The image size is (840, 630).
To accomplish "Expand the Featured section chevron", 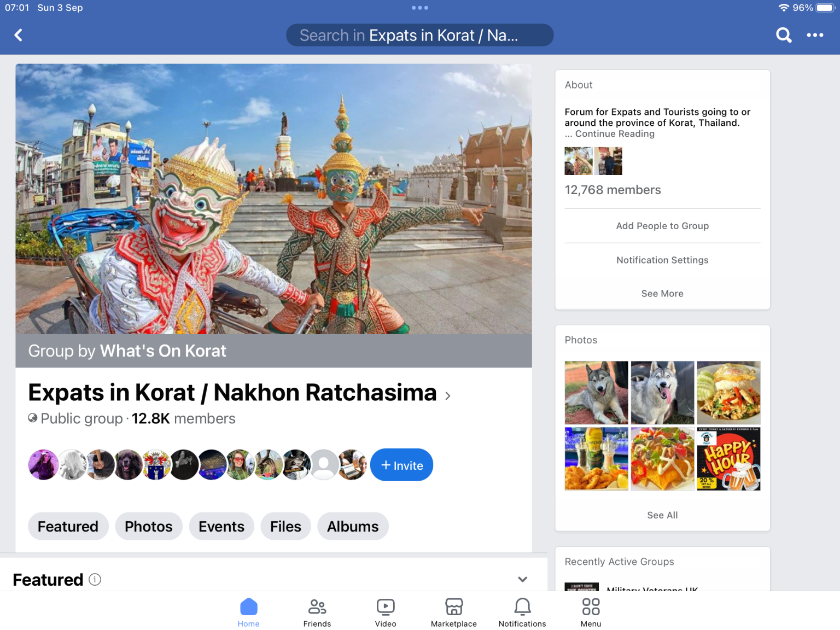I will [x=522, y=579].
